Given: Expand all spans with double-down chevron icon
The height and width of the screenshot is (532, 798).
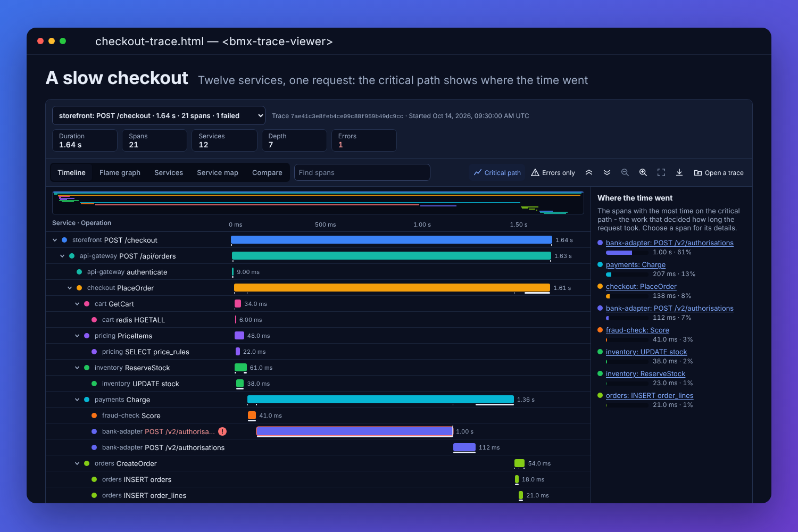Looking at the screenshot, I should (607, 172).
